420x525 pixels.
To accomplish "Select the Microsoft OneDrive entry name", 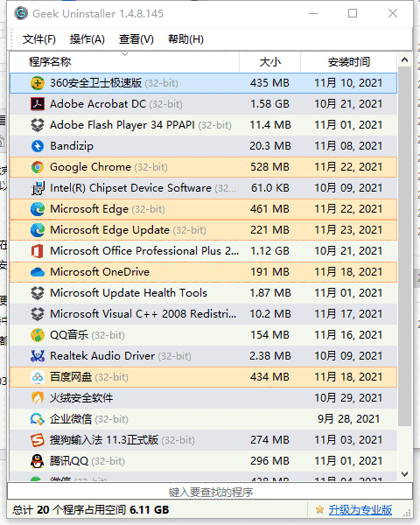I will point(100,272).
